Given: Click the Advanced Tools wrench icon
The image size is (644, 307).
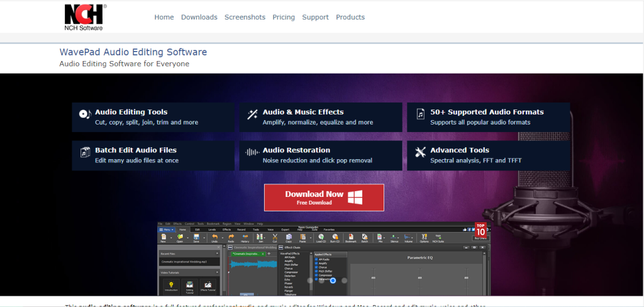Looking at the screenshot, I should pyautogui.click(x=420, y=152).
